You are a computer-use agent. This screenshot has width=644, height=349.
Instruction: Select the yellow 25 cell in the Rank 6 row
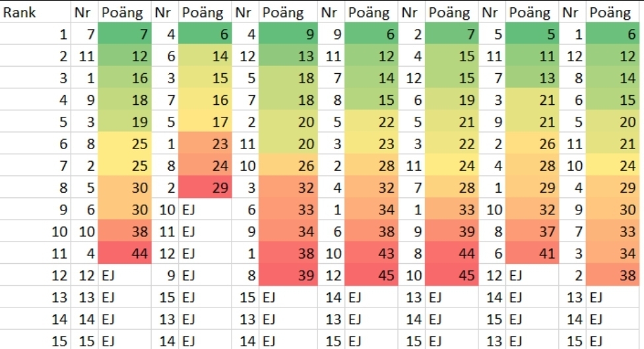pos(125,144)
